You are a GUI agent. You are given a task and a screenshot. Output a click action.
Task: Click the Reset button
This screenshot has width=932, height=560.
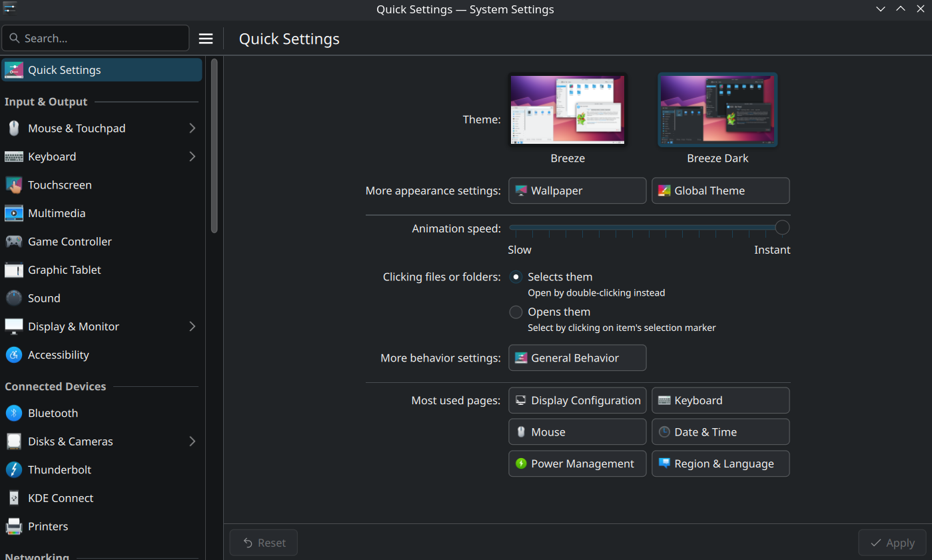pos(263,543)
